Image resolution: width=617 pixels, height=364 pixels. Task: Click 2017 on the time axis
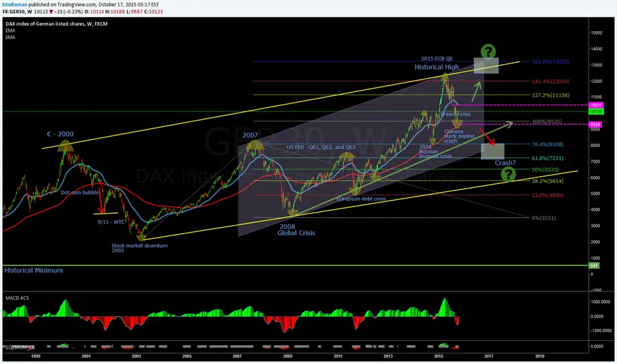489,356
